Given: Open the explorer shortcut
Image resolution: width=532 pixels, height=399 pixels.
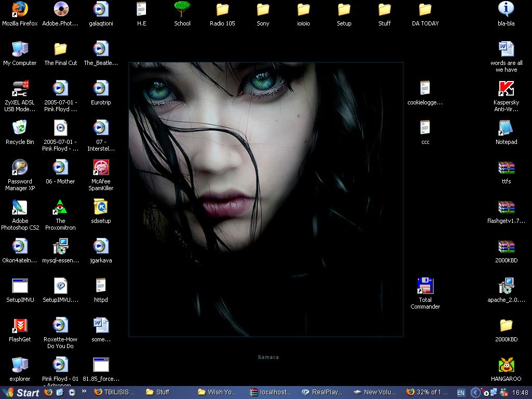Looking at the screenshot, I should tap(20, 365).
